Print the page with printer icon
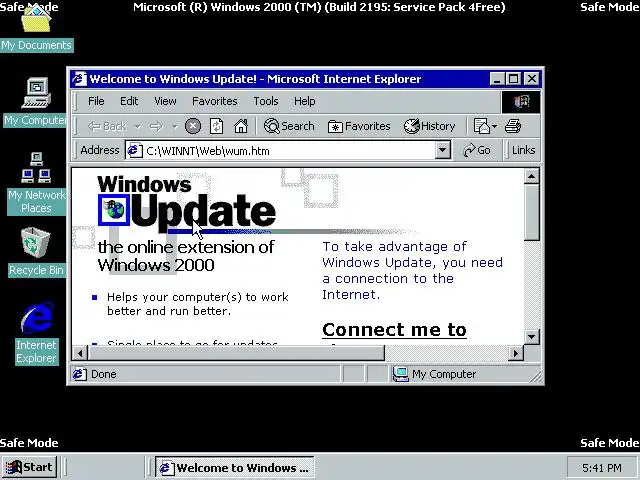Image resolution: width=640 pixels, height=480 pixels. point(513,126)
